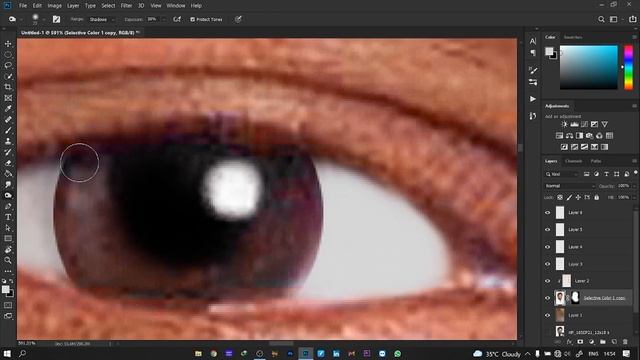Viewport: 640px width, 360px height.
Task: Open the Windows Start button
Action: click(x=7, y=353)
